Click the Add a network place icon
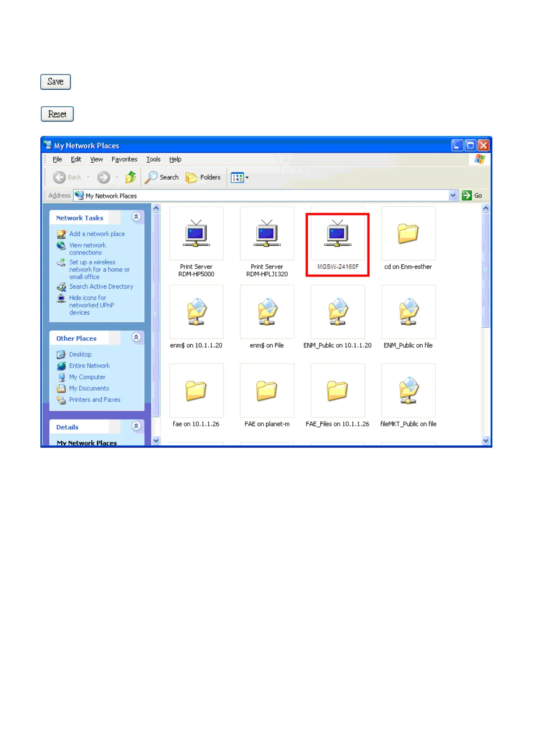This screenshot has width=534, height=756. click(x=61, y=234)
